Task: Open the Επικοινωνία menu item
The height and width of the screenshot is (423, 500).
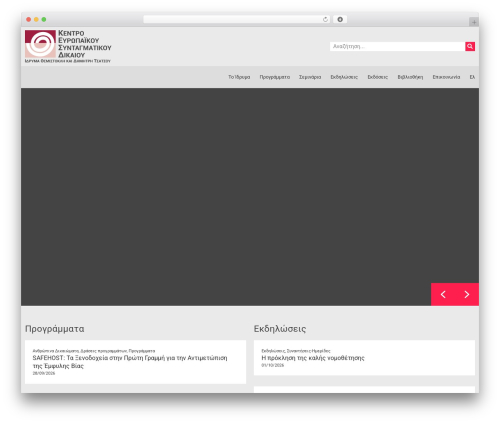Action: pyautogui.click(x=446, y=77)
